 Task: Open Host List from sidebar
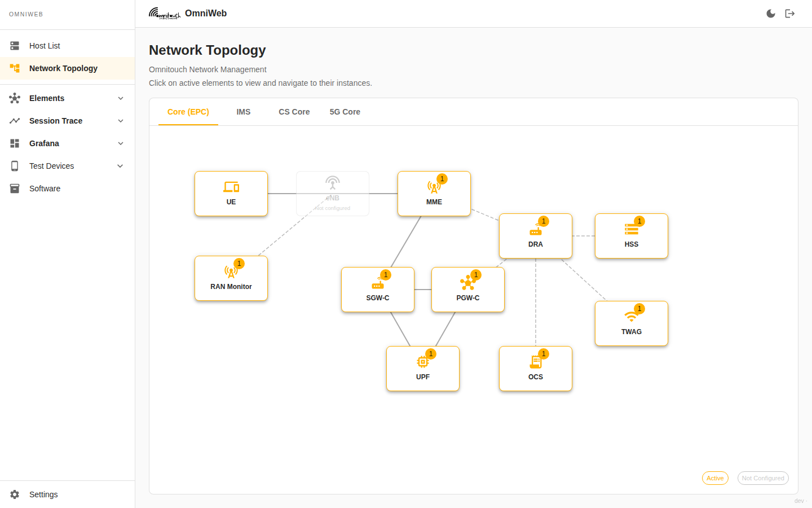68,46
